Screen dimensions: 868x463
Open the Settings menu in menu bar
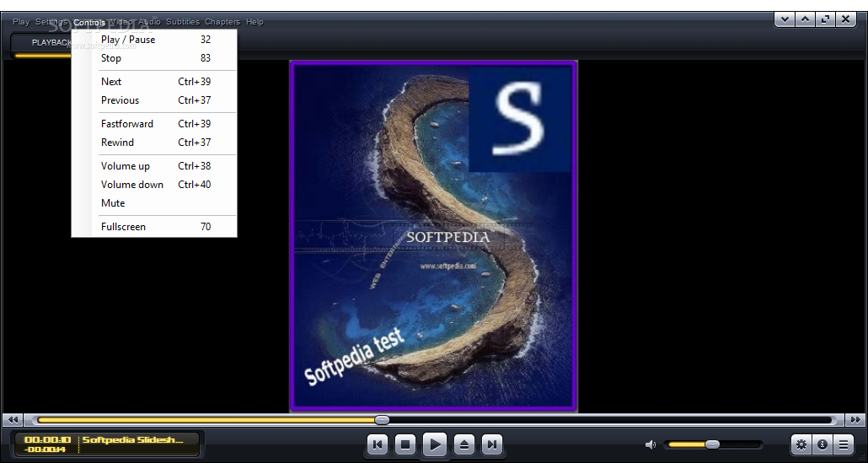[51, 22]
